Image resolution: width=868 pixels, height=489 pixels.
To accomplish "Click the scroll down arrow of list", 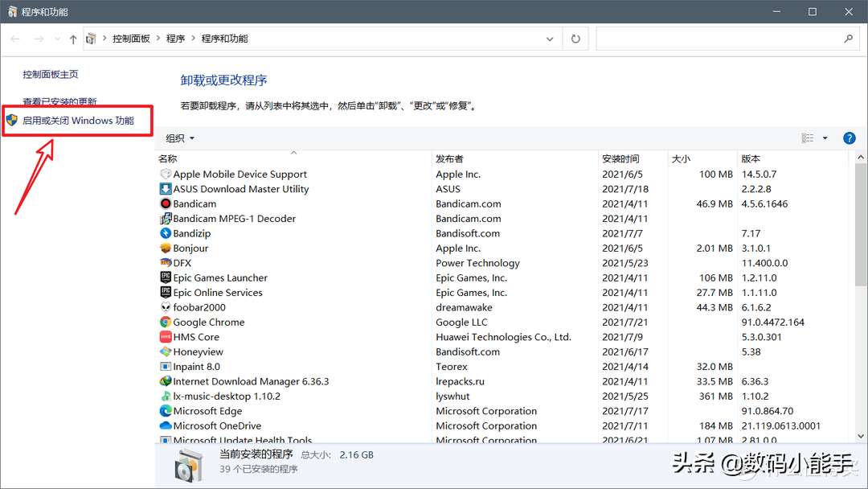I will coord(861,437).
